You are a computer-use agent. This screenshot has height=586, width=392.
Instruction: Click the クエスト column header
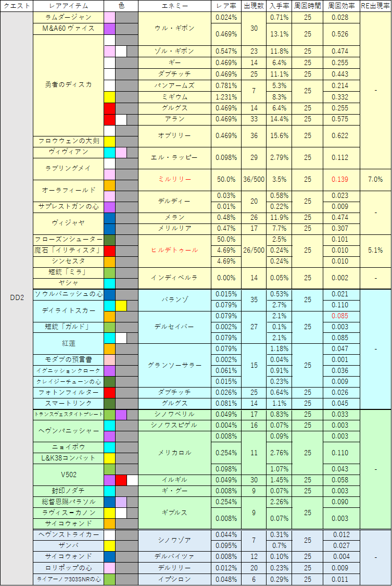(17, 6)
